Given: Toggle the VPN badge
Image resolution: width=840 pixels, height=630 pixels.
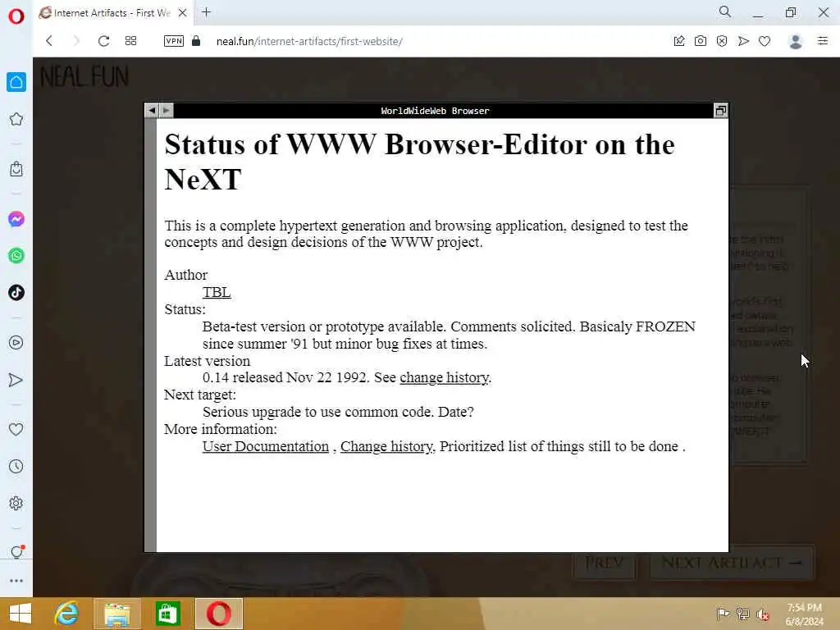Looking at the screenshot, I should 174,41.
